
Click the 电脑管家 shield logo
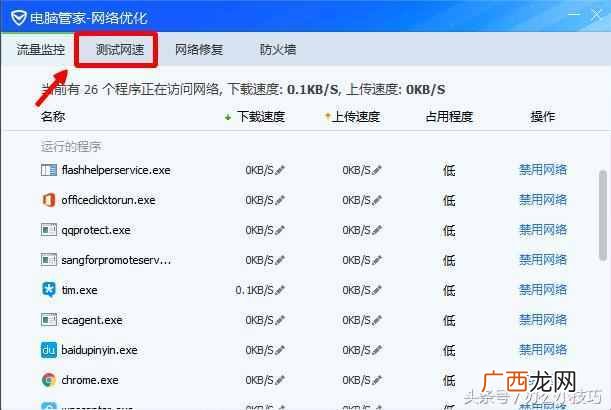[x=18, y=18]
